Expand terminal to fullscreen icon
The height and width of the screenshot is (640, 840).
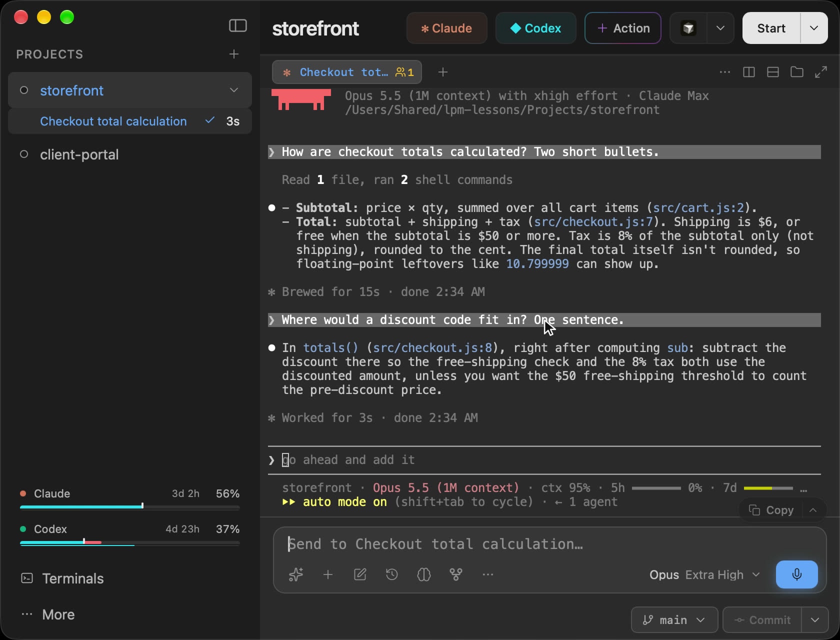pyautogui.click(x=820, y=72)
